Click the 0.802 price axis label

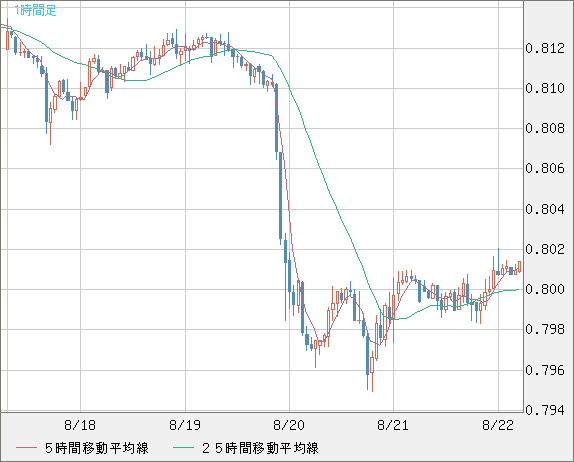pyautogui.click(x=545, y=249)
